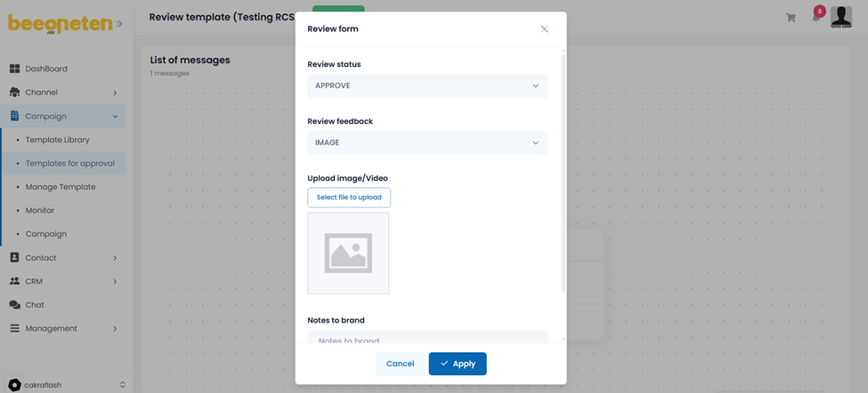Go to Template Library
Image resolution: width=868 pixels, height=393 pixels.
(x=57, y=140)
